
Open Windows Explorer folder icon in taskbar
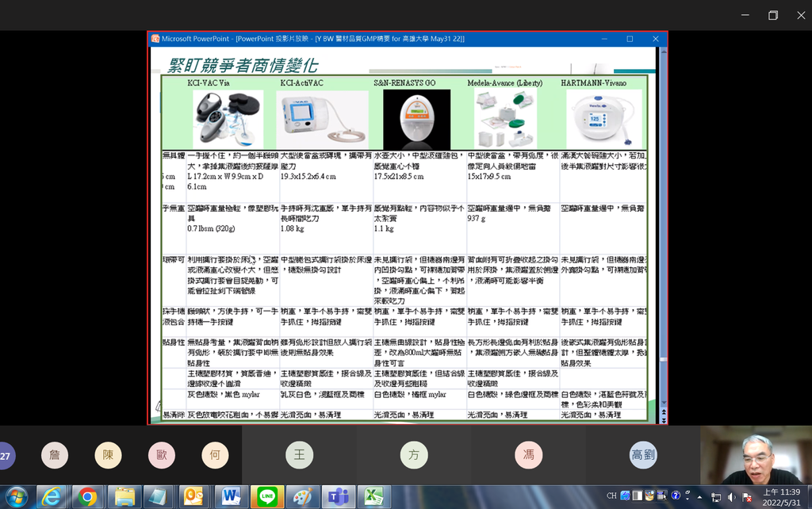124,497
